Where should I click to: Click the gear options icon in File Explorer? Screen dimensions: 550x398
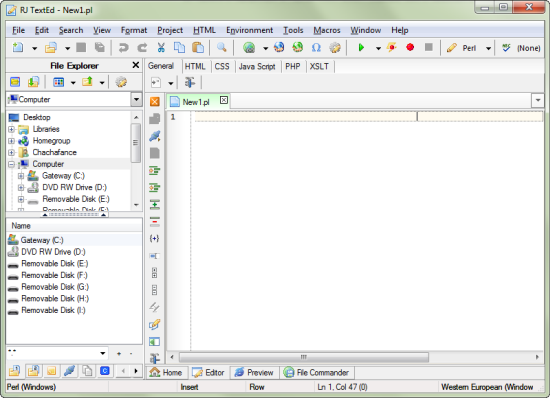(x=121, y=82)
